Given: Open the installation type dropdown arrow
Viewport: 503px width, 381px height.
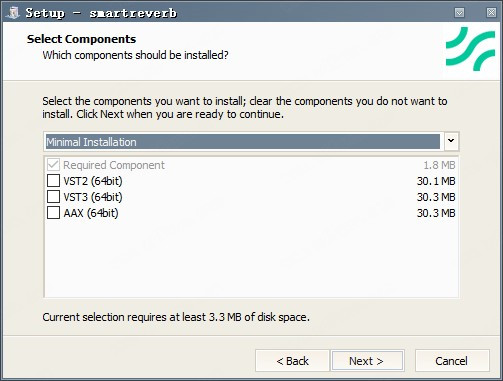Looking at the screenshot, I should pyautogui.click(x=451, y=141).
